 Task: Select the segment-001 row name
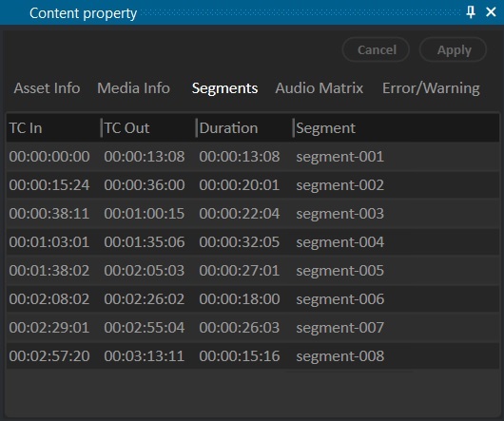tap(339, 157)
